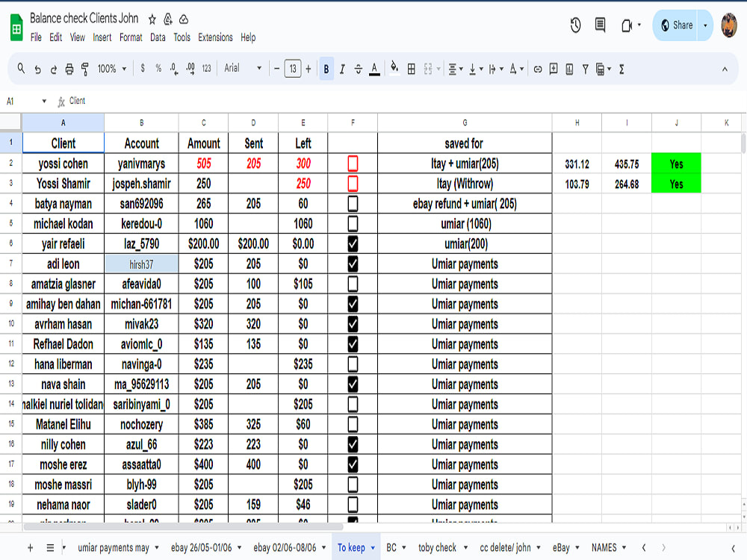747x560 pixels.
Task: Switch to the toby check tab
Action: click(437, 547)
